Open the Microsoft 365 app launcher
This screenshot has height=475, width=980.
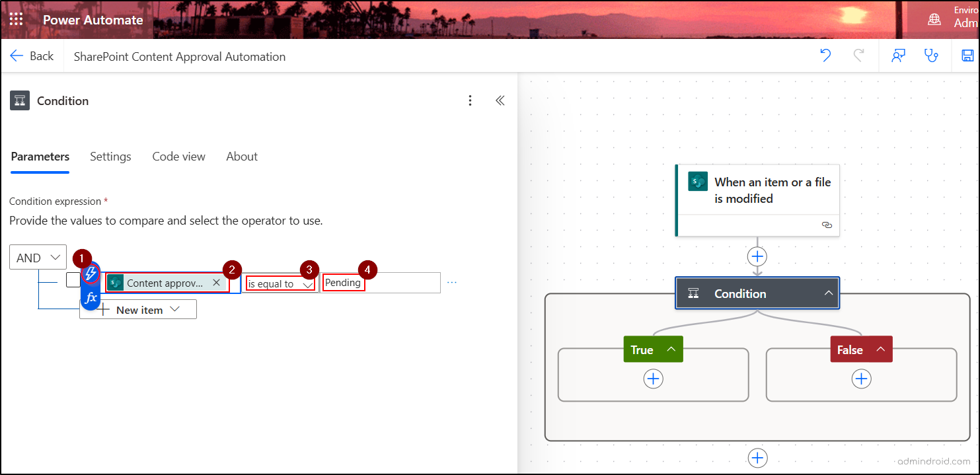16,19
